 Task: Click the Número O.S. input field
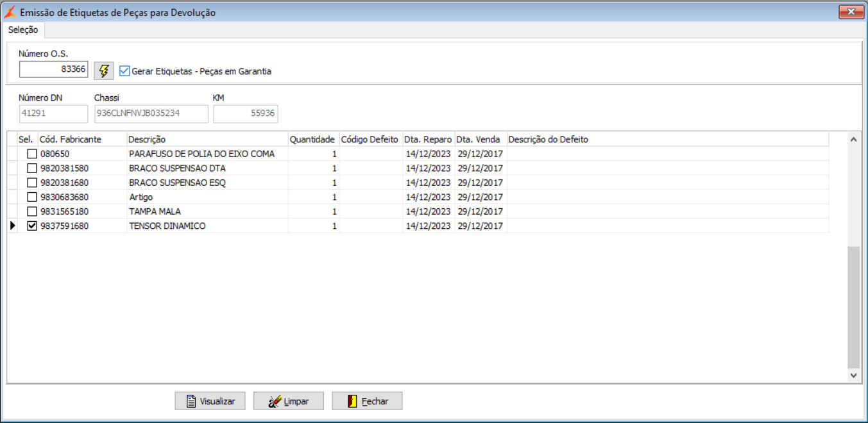pos(53,69)
